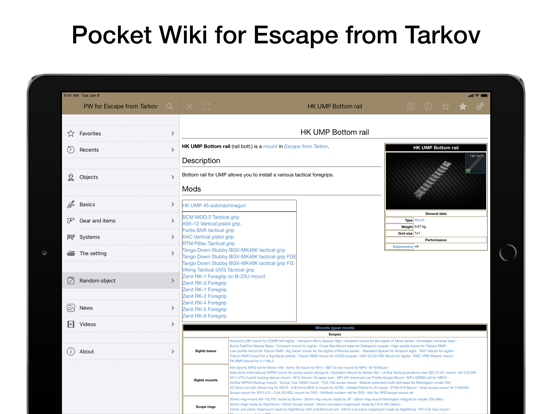Open Tango Down Stubby tactical grip FG link
The image size is (552, 414).
238,263
